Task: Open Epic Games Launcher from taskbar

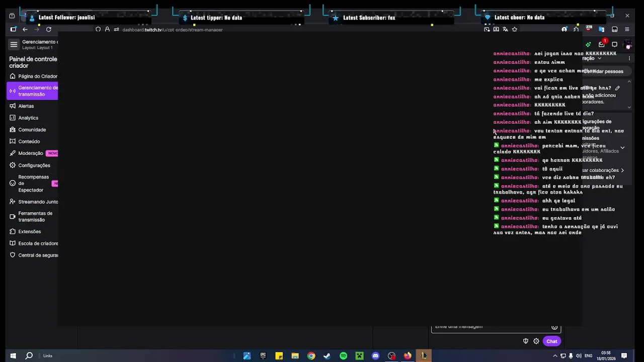Action: click(x=263, y=355)
